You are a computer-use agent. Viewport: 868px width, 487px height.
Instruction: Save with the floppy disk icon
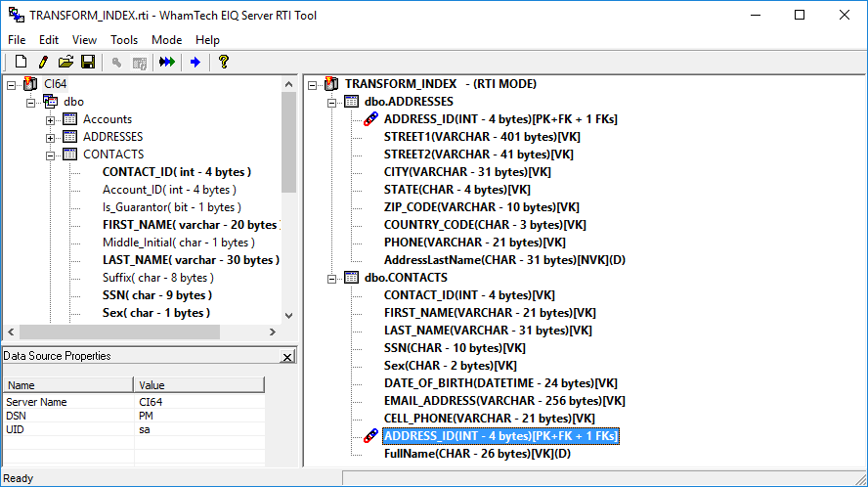pyautogui.click(x=88, y=62)
